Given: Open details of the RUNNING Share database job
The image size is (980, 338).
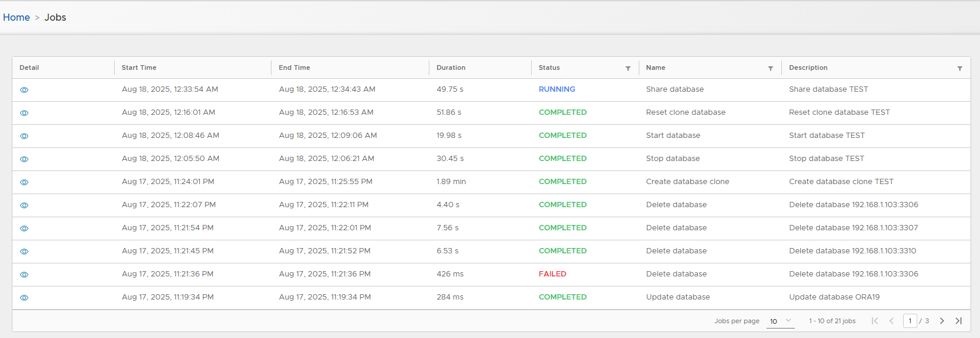Looking at the screenshot, I should click(x=24, y=90).
